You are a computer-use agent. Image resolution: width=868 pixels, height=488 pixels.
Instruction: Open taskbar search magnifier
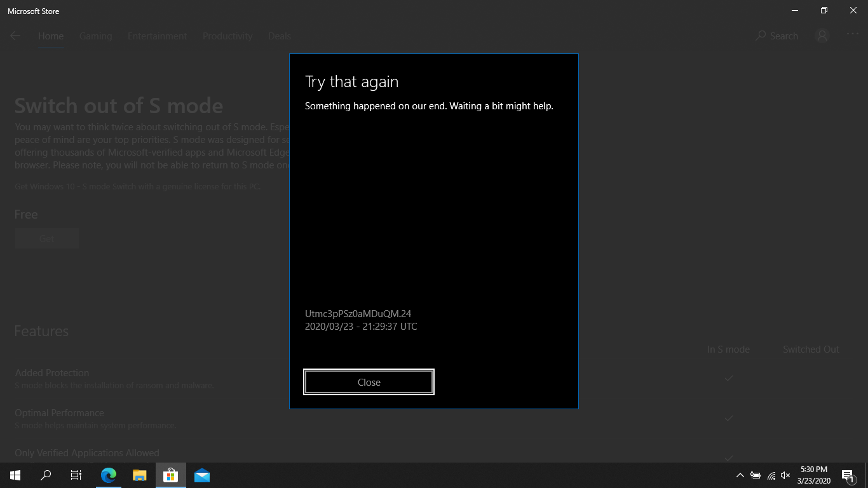pos(46,475)
